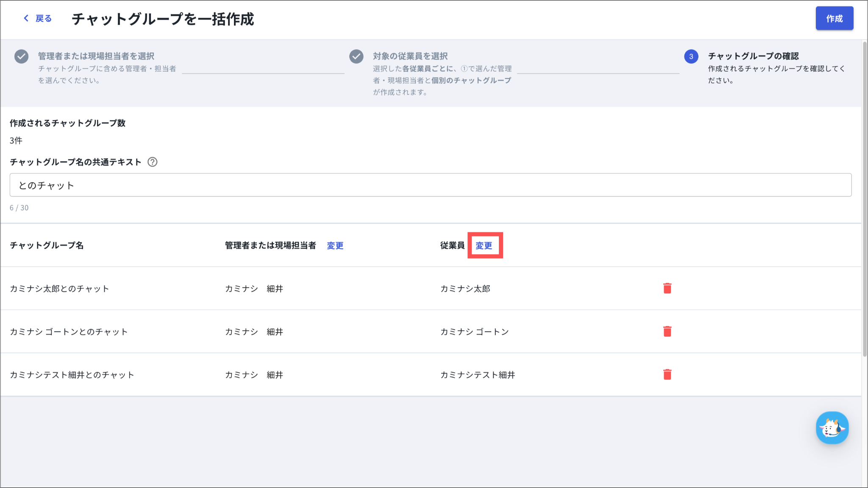The width and height of the screenshot is (868, 488).
Task: Click step 1 completed checkmark icon
Action: (21, 56)
